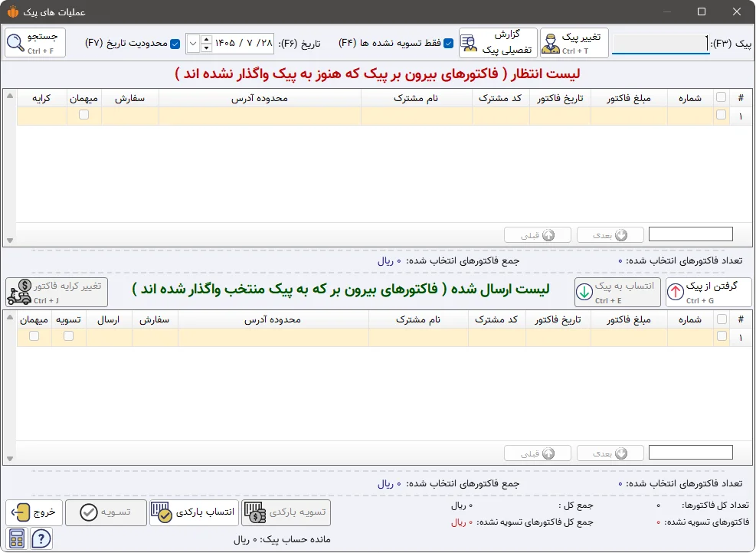Click سفارش header in sent list
The image size is (756, 553).
[154, 320]
